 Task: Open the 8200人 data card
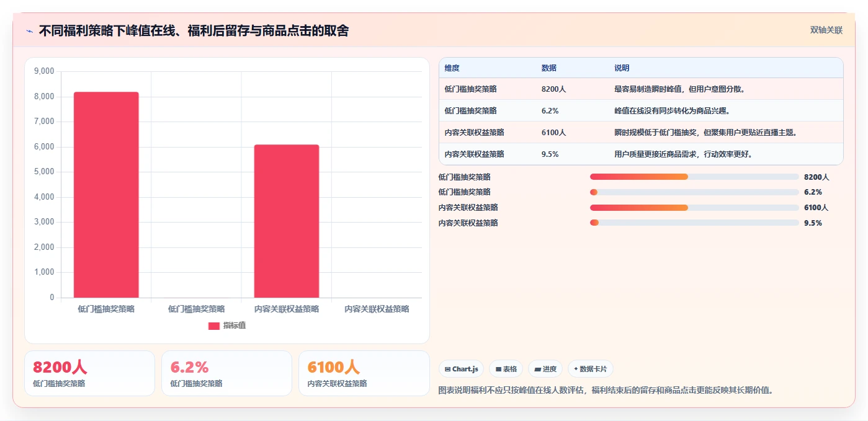[89, 373]
